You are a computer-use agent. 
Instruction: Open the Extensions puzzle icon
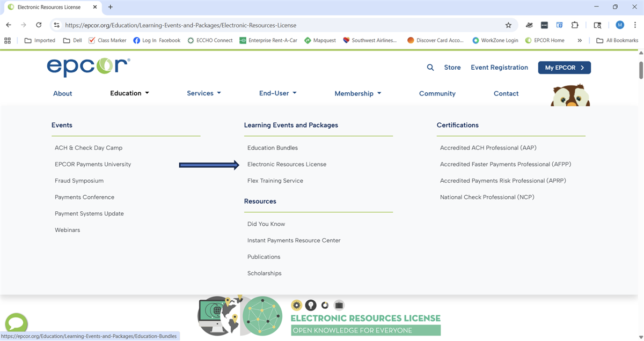click(x=575, y=25)
